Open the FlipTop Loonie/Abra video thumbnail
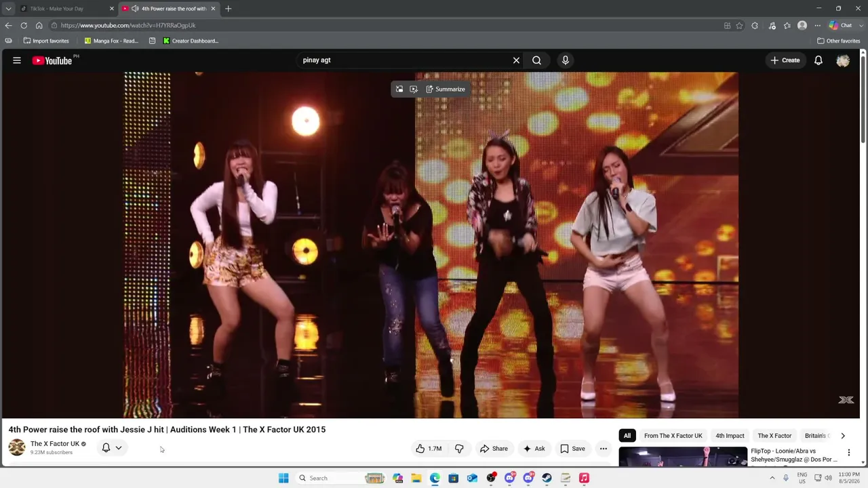Viewport: 868px width, 488px height. tap(683, 456)
